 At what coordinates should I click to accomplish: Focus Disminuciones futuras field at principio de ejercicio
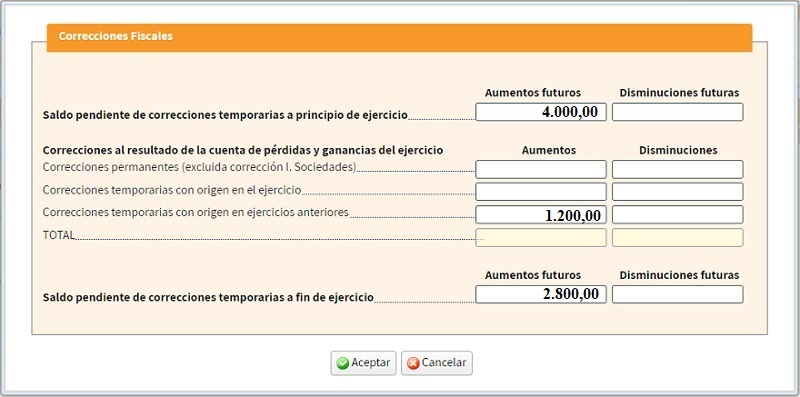point(678,112)
